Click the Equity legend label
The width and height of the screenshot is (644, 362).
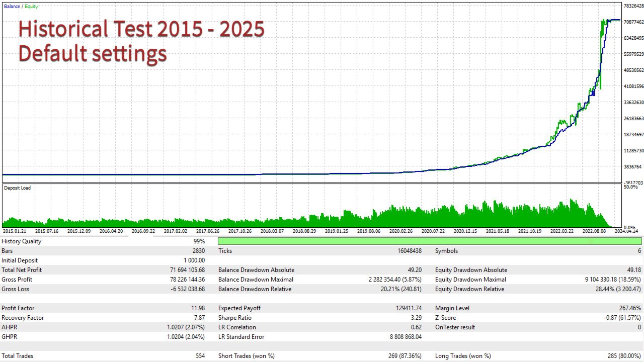click(32, 7)
